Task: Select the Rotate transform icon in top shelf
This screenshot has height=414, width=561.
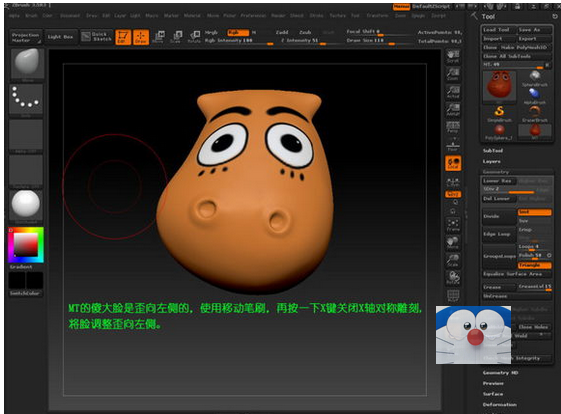Action: coord(194,36)
